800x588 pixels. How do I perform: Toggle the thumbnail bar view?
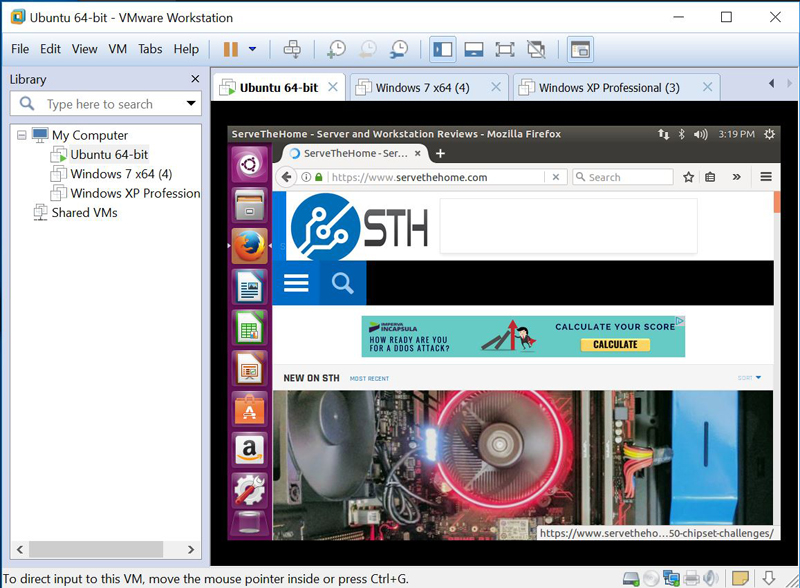coord(473,50)
